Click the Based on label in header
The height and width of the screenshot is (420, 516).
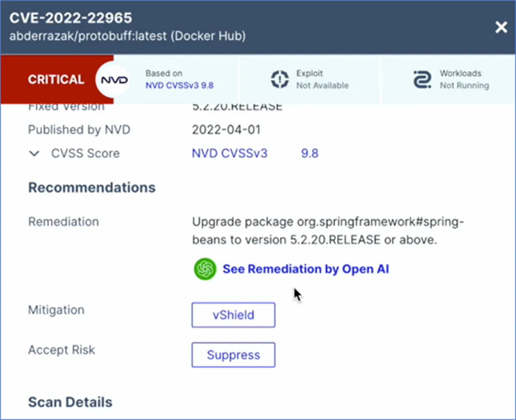tap(164, 73)
